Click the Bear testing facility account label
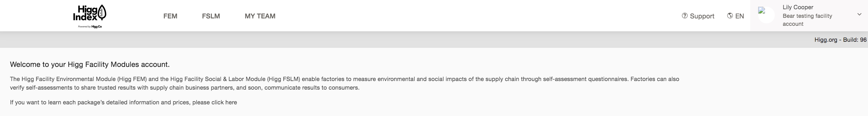 (x=807, y=20)
